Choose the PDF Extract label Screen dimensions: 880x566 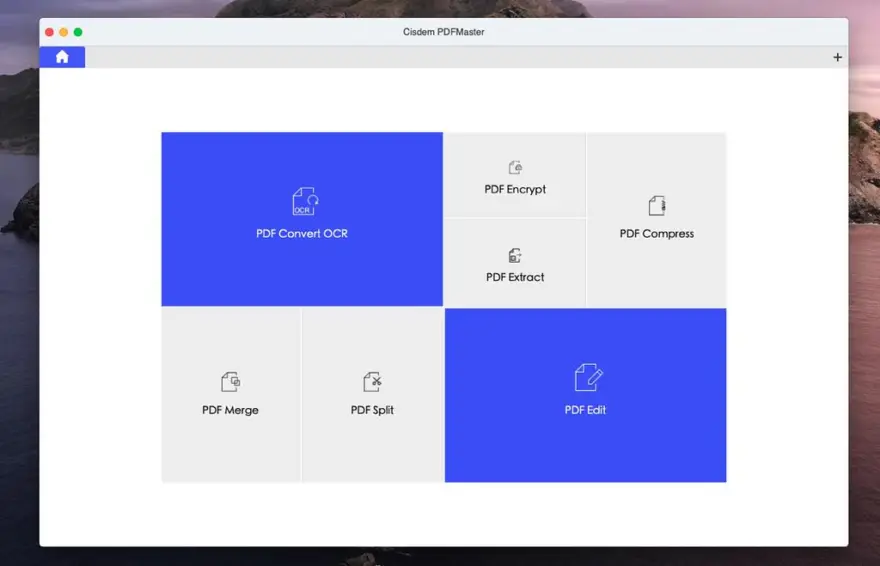click(x=515, y=277)
